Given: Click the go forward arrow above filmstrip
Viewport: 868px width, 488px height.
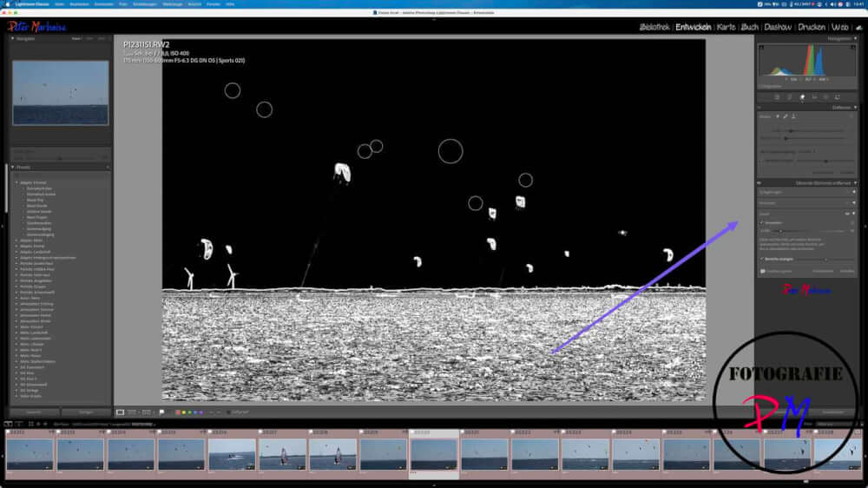Looking at the screenshot, I should pyautogui.click(x=45, y=424).
